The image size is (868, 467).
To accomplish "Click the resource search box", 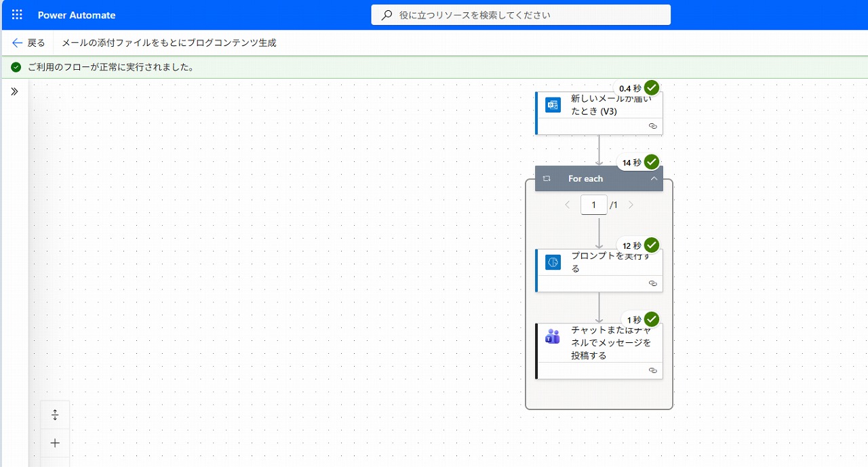I will pyautogui.click(x=521, y=15).
